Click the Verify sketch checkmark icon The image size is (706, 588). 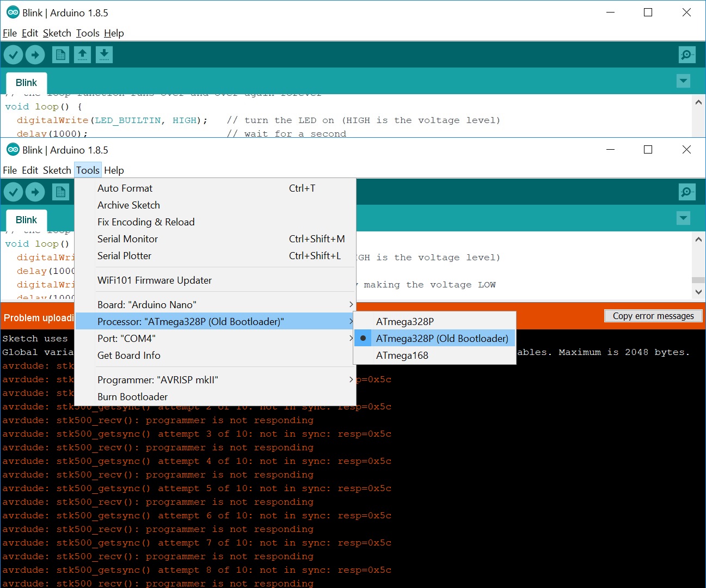(x=14, y=192)
